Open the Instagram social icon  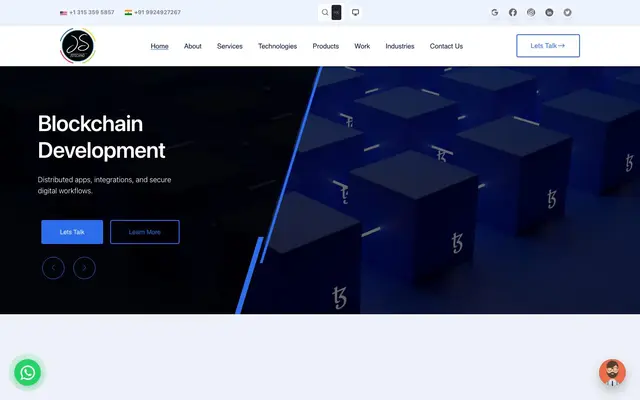531,13
